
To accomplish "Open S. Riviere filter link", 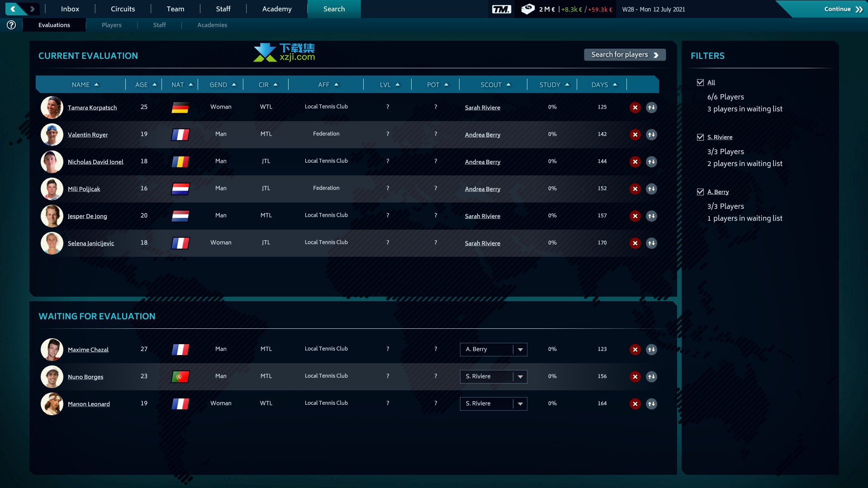I will tap(720, 137).
